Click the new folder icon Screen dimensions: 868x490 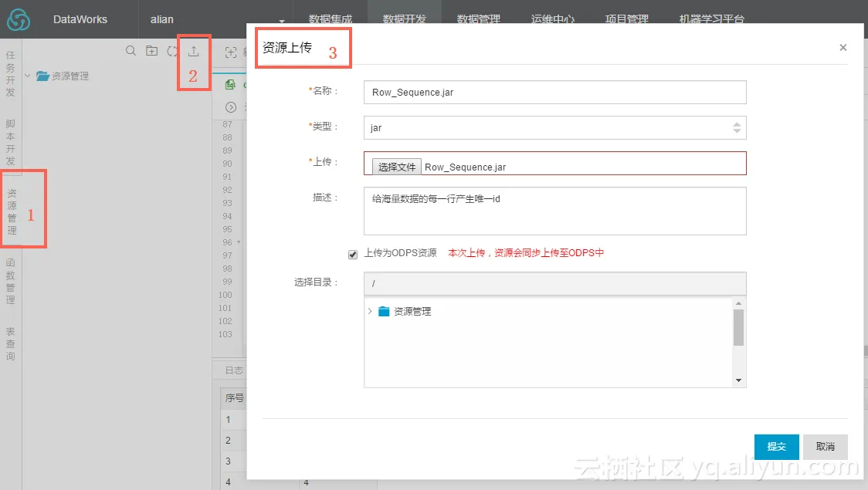click(151, 51)
